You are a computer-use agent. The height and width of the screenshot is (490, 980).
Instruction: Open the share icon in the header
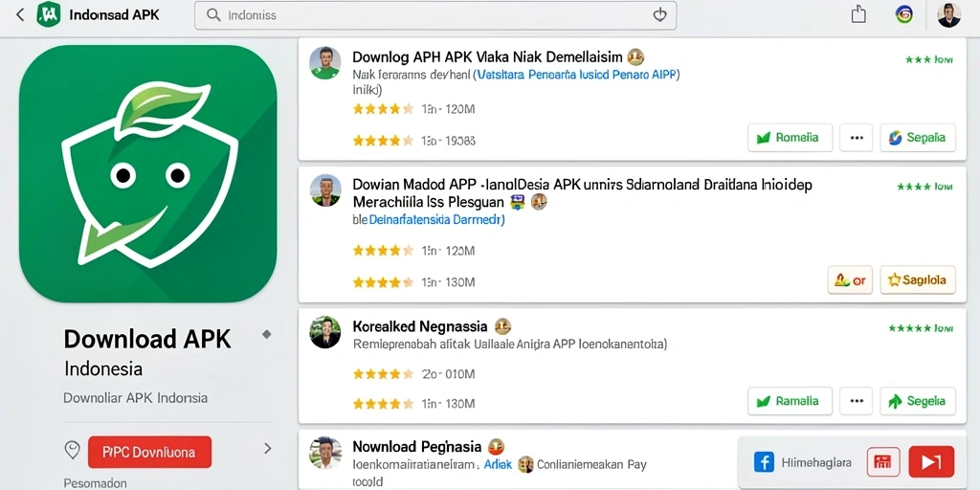[x=858, y=14]
